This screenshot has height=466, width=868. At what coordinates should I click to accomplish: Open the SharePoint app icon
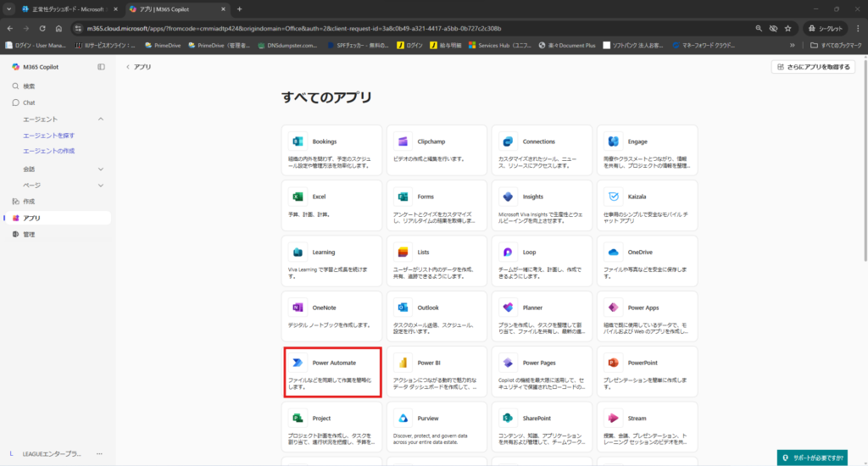tap(508, 419)
